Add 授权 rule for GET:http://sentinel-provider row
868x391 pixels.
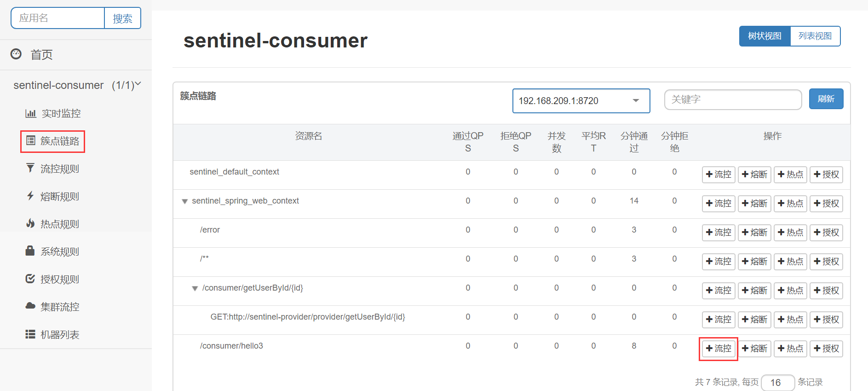826,320
